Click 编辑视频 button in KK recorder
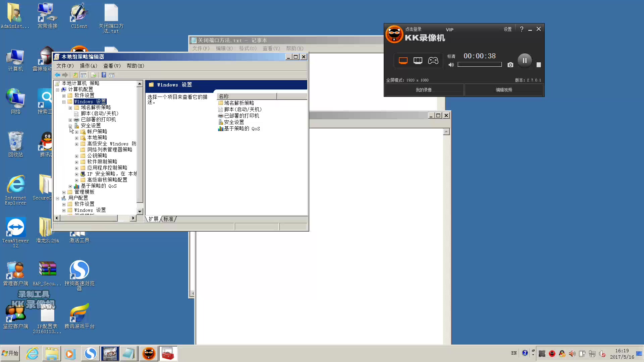 tap(504, 90)
